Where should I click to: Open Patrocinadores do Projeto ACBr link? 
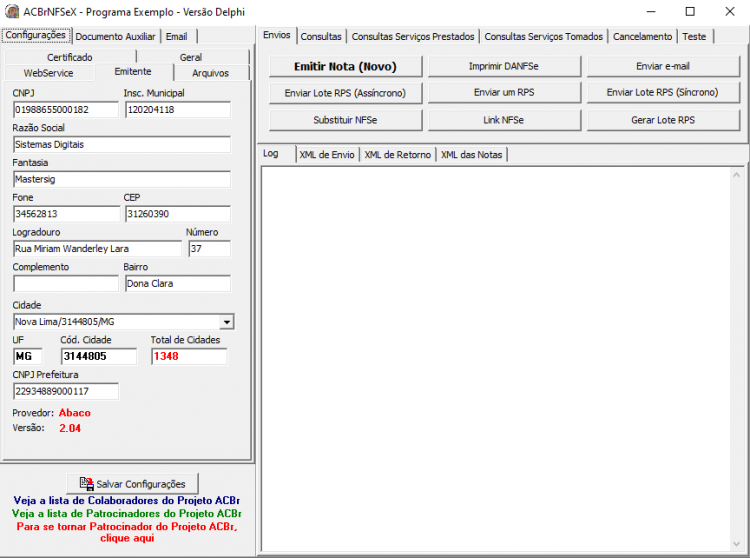[127, 513]
